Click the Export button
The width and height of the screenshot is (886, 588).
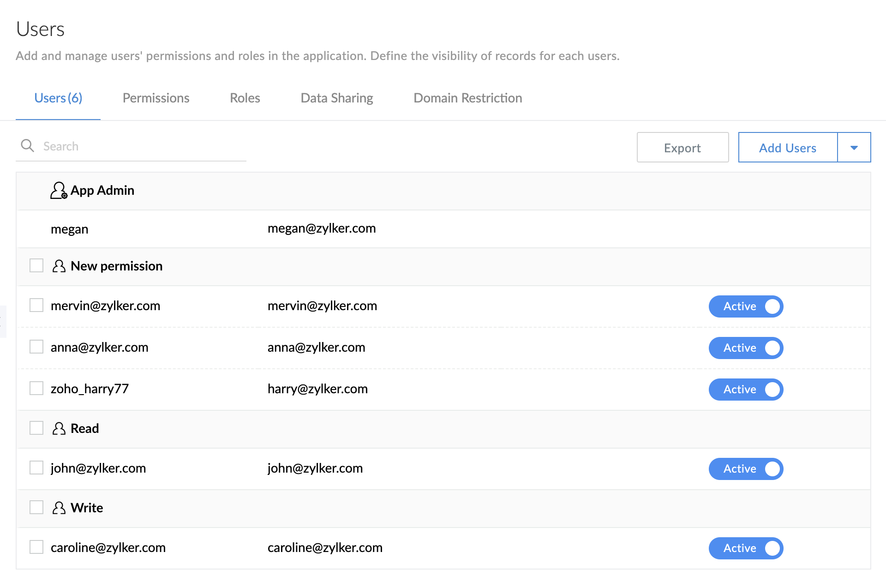[x=682, y=148]
